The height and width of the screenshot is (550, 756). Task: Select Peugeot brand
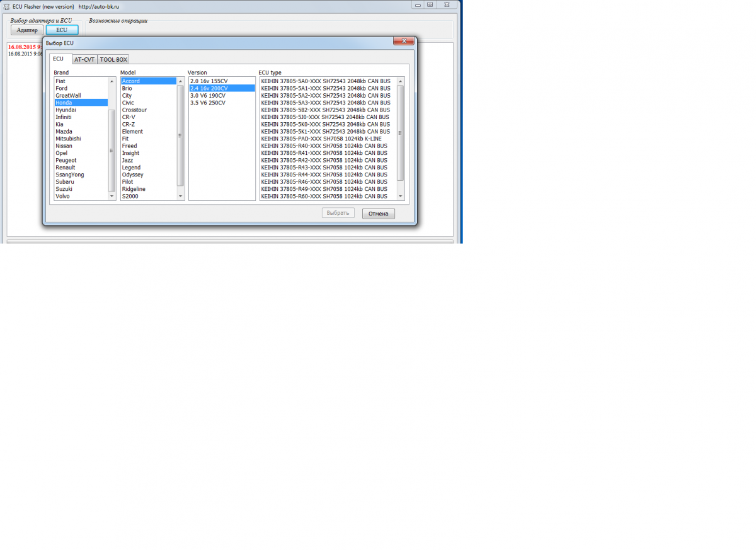point(81,161)
